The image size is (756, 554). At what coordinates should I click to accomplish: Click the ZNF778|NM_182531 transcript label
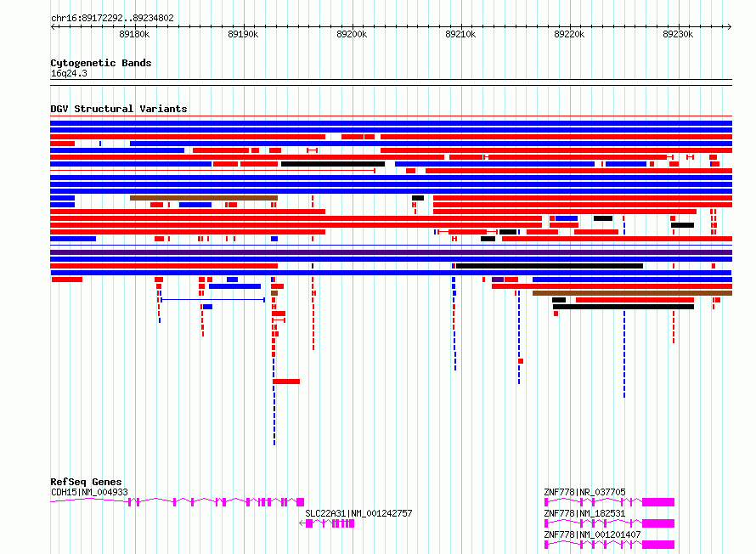pyautogui.click(x=584, y=513)
